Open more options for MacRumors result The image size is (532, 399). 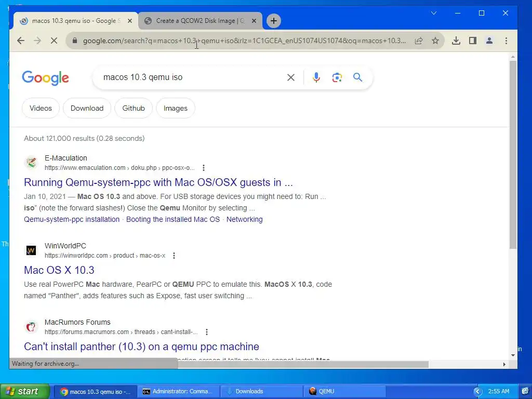coord(207,332)
